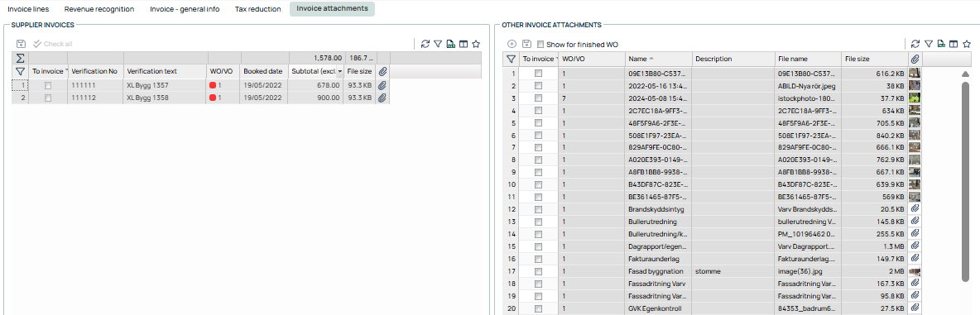Open attachment paperclip for XL Bygg 1357
Image resolution: width=980 pixels, height=315 pixels.
pos(382,85)
